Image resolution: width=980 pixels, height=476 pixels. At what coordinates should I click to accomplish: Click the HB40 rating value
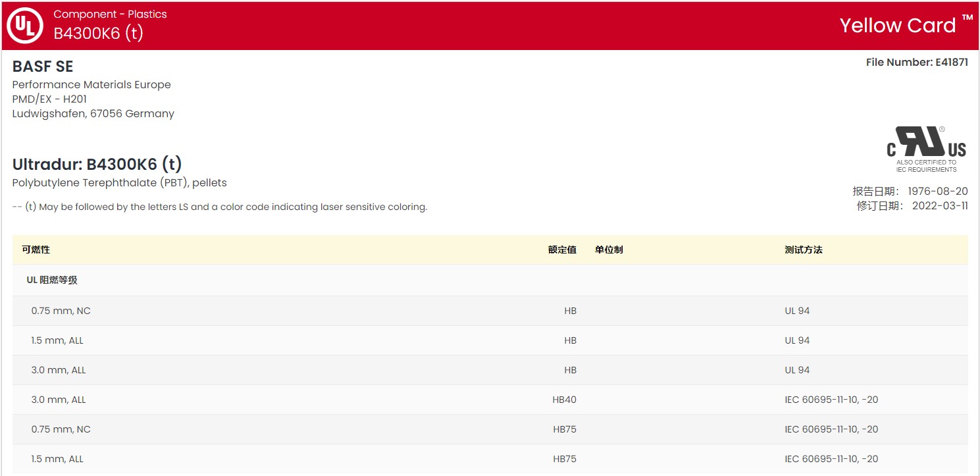click(565, 400)
